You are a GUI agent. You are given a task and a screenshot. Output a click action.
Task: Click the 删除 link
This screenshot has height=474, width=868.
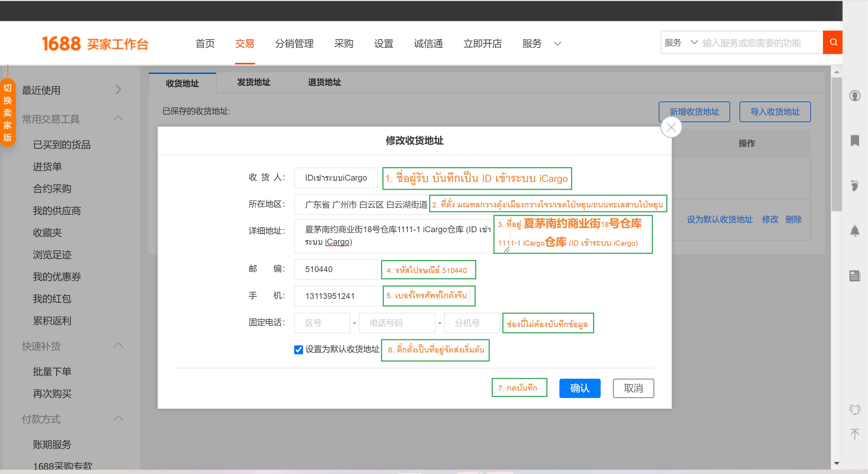(793, 219)
